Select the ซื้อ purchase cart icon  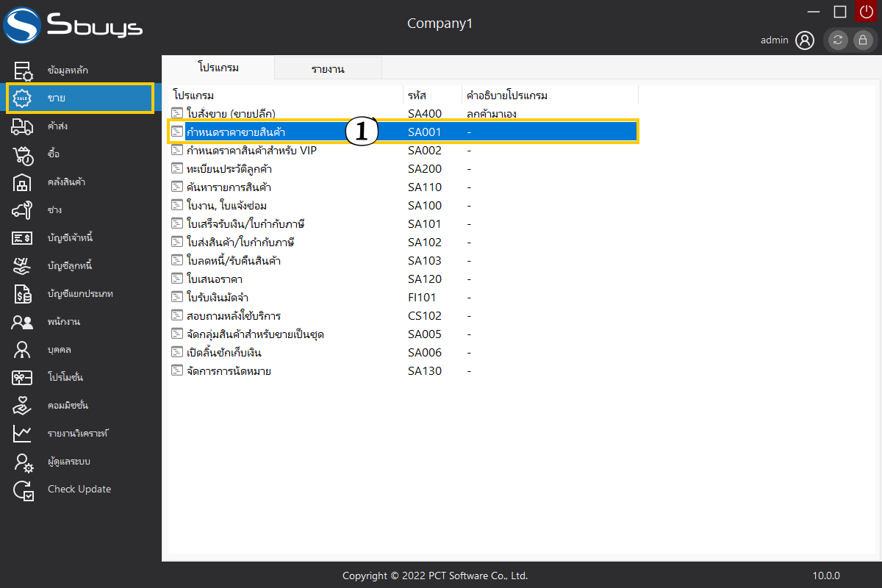pos(23,154)
